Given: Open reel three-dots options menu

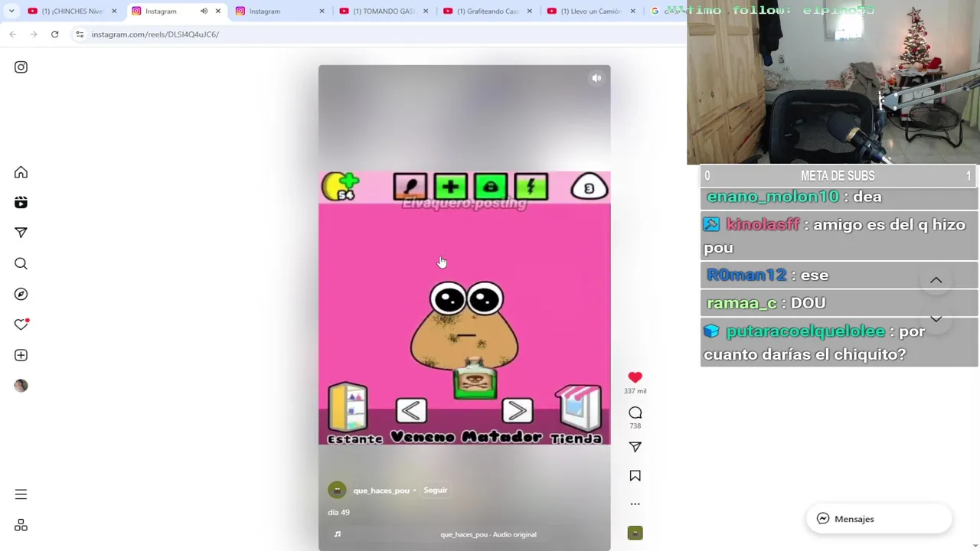Looking at the screenshot, I should 635,504.
